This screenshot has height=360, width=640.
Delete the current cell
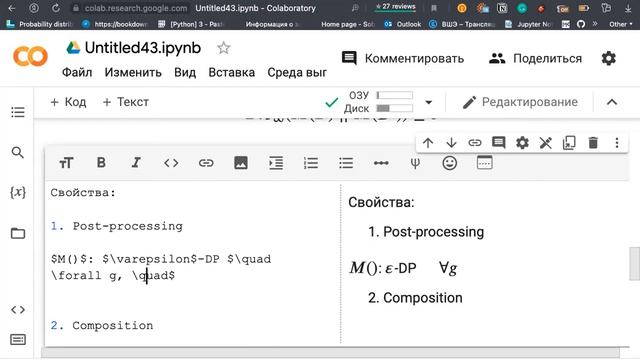point(593,143)
